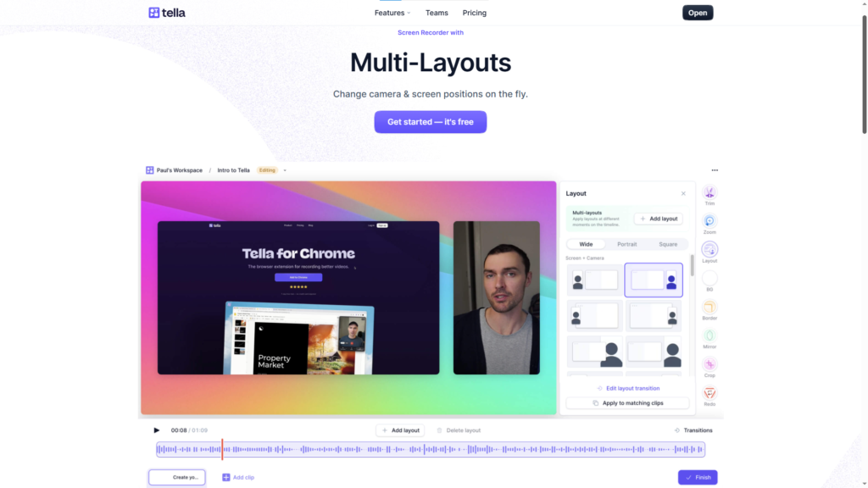Screen dimensions: 868x488
Task: Select the BG background color circle
Action: [709, 278]
